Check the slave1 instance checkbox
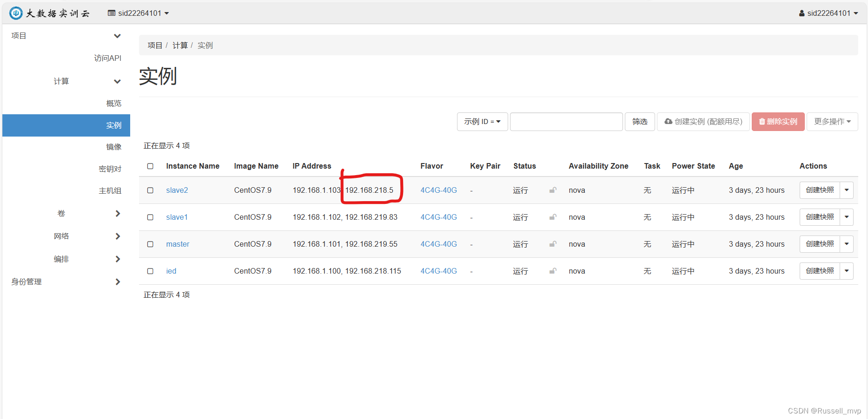868x419 pixels. (150, 217)
